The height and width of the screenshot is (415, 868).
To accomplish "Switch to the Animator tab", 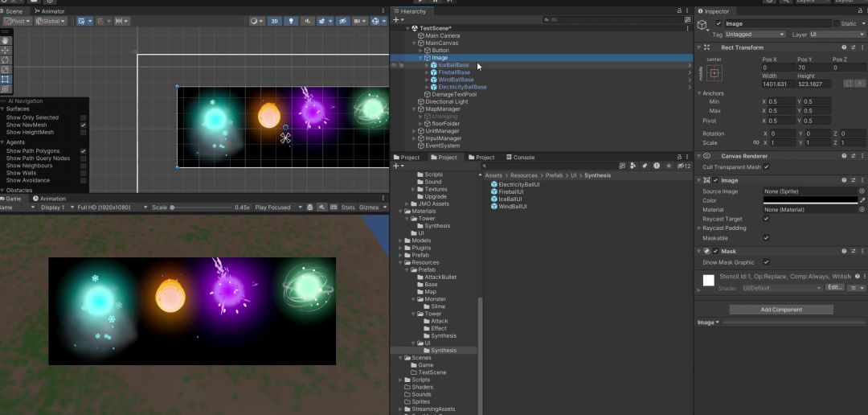I will 50,11.
